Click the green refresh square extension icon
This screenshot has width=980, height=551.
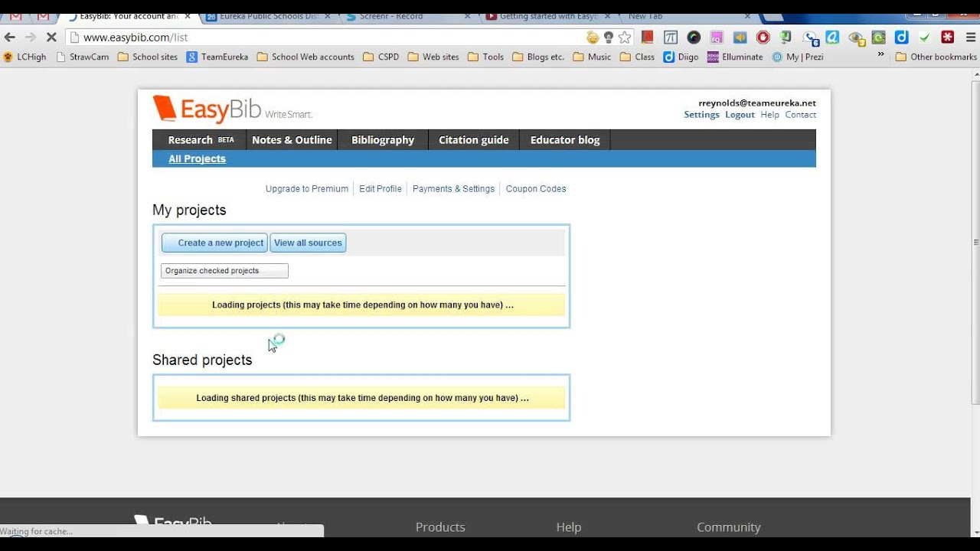coord(879,37)
